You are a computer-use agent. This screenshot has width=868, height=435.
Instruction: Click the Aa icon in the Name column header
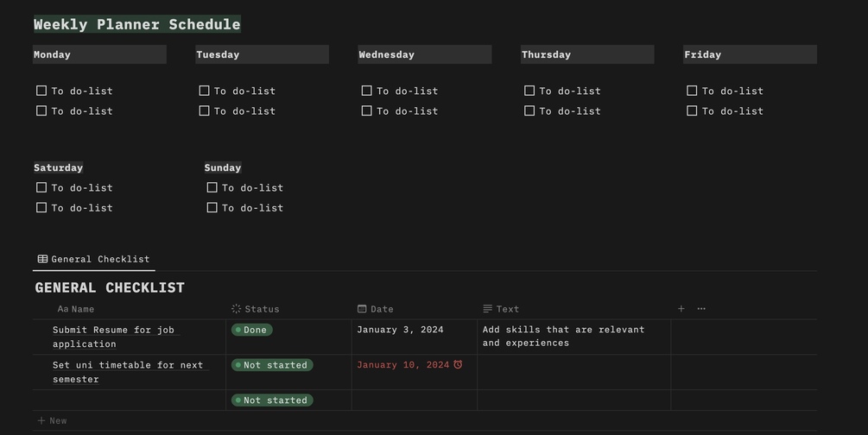(62, 309)
